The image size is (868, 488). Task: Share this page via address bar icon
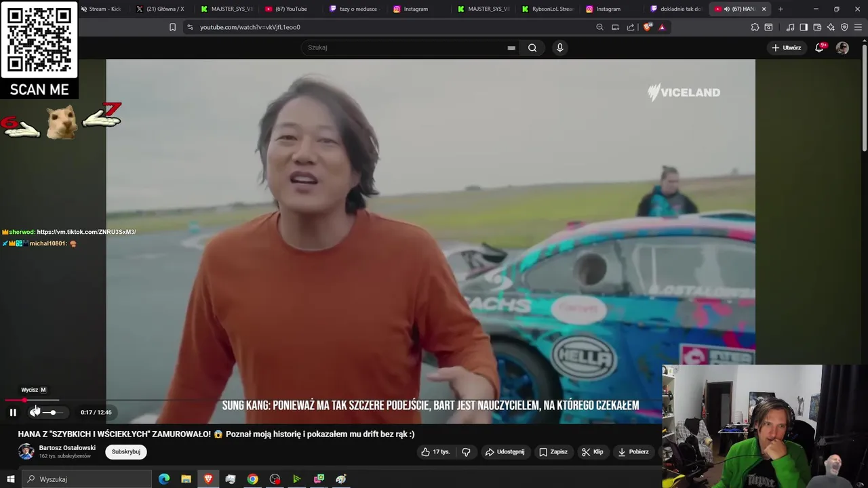(631, 27)
